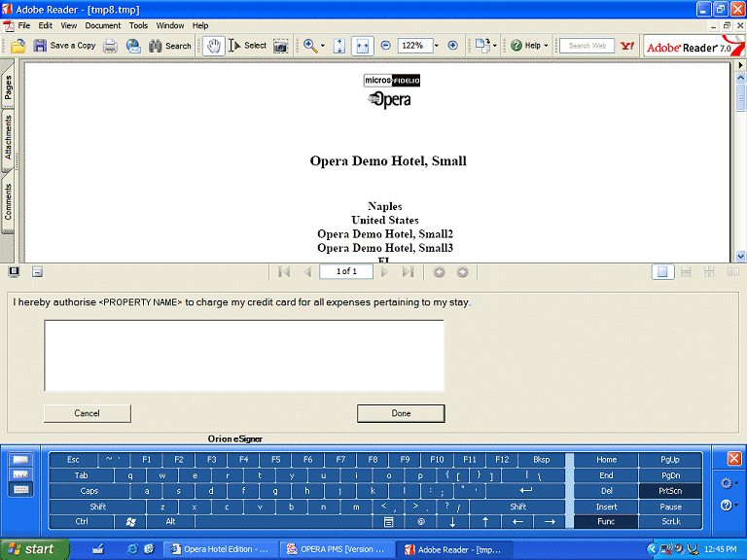The height and width of the screenshot is (560, 747).
Task: Click the Fit Width icon
Action: [362, 46]
